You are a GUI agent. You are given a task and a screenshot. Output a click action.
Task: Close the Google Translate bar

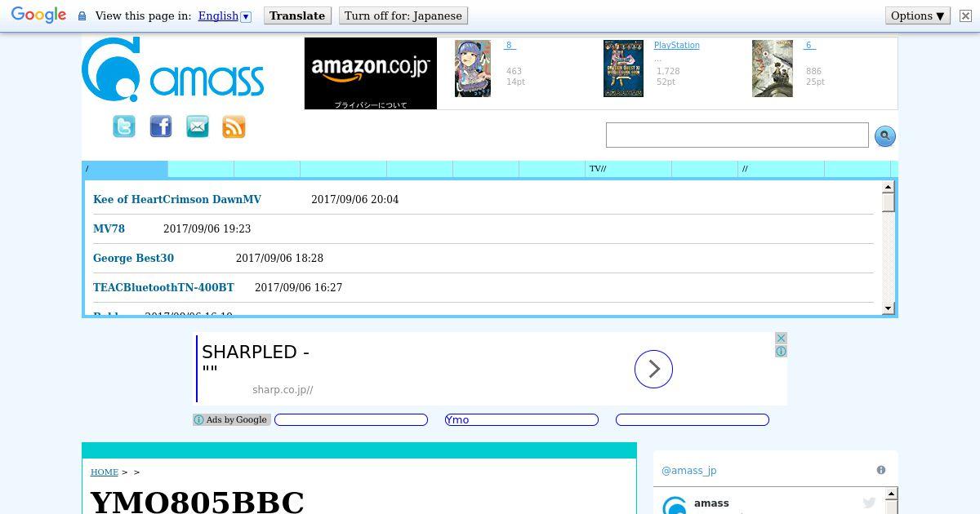(x=964, y=16)
